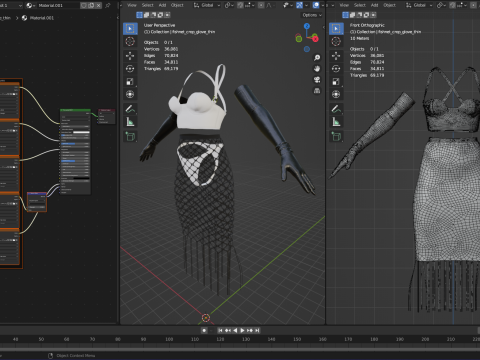Image resolution: width=480 pixels, height=360 pixels.
Task: Open Object menu in perspective viewport
Action: pyautogui.click(x=177, y=5)
